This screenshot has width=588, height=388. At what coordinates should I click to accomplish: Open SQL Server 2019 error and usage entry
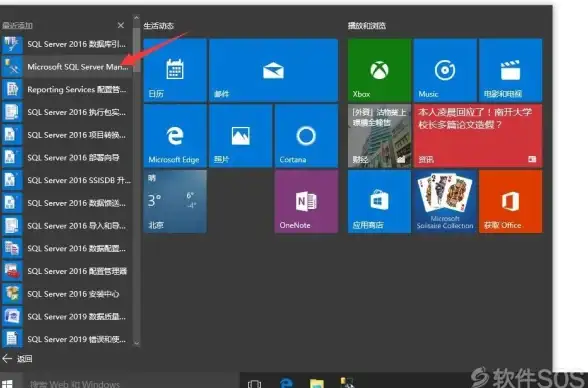(66, 339)
